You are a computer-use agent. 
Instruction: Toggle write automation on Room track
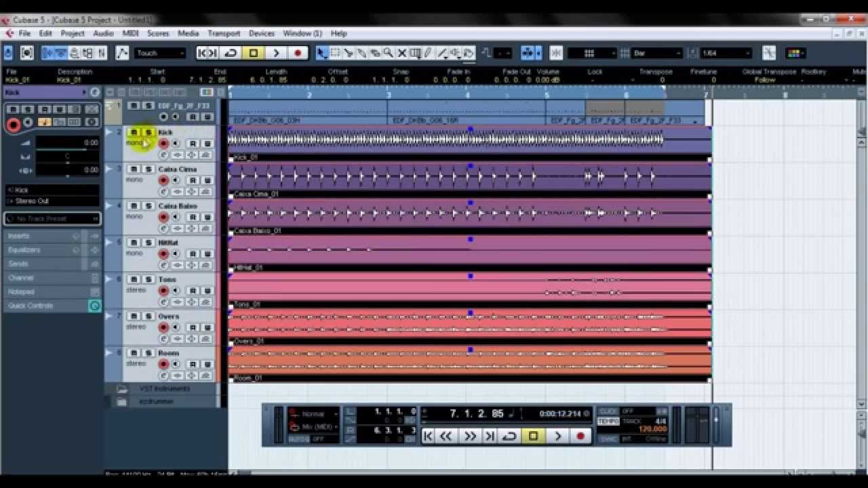(x=207, y=364)
